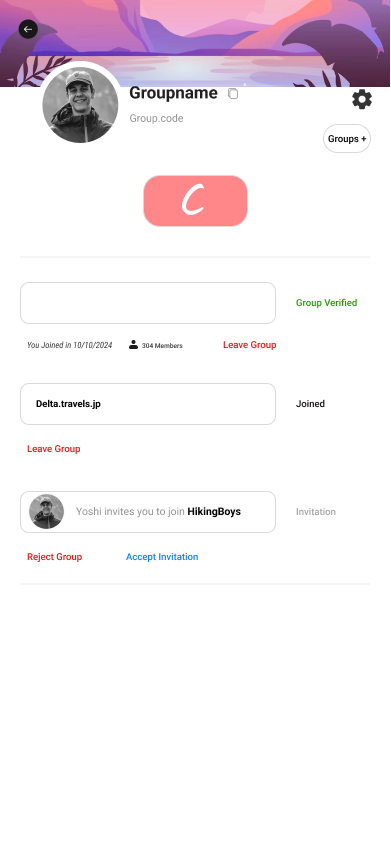Tap the pink C button
391x845 pixels.
click(x=196, y=201)
